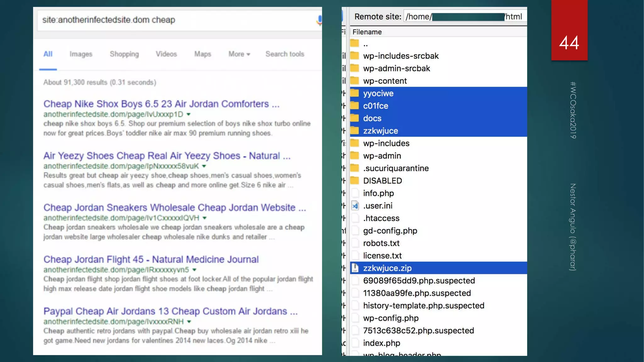Open Cheap Jordan Sneakers Wholesale result link
The height and width of the screenshot is (362, 644).
tap(175, 207)
